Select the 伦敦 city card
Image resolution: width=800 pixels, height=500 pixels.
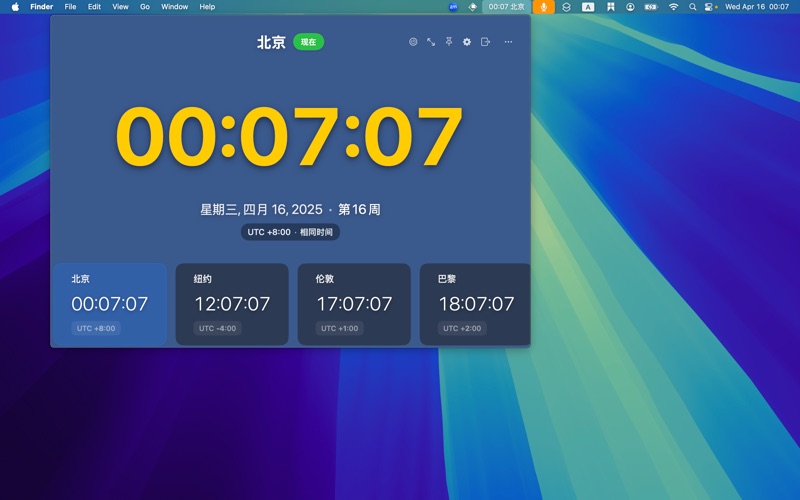pyautogui.click(x=354, y=304)
